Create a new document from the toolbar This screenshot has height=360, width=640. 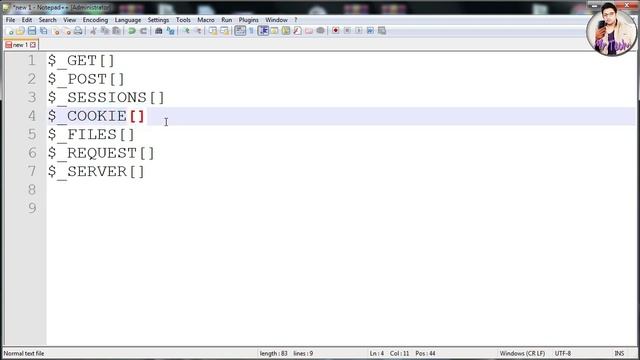pyautogui.click(x=10, y=31)
